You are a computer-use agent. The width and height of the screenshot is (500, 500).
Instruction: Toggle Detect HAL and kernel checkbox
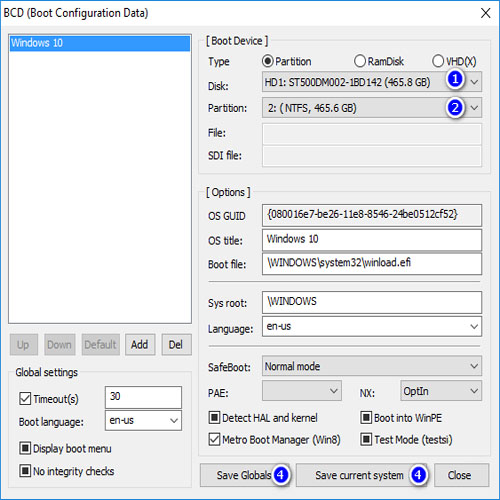214,418
